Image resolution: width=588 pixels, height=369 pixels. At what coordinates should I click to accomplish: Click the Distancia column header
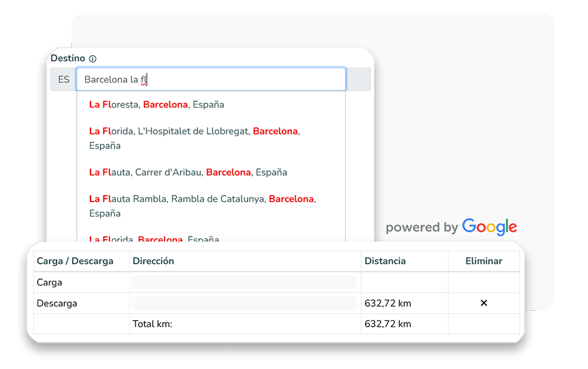coord(385,261)
